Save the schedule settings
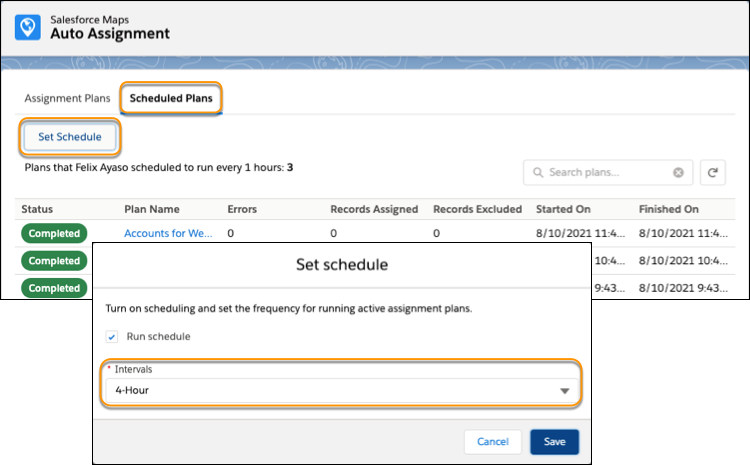This screenshot has height=465, width=750. click(554, 442)
